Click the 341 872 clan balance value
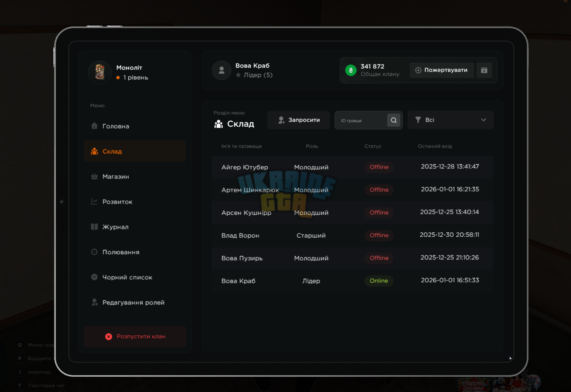Viewport: 571px width, 392px height. coord(372,66)
